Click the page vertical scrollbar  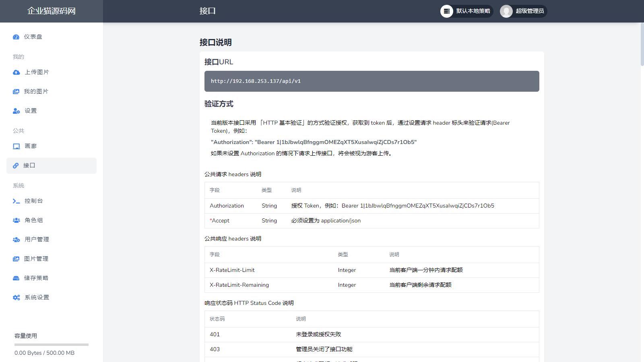pyautogui.click(x=642, y=44)
